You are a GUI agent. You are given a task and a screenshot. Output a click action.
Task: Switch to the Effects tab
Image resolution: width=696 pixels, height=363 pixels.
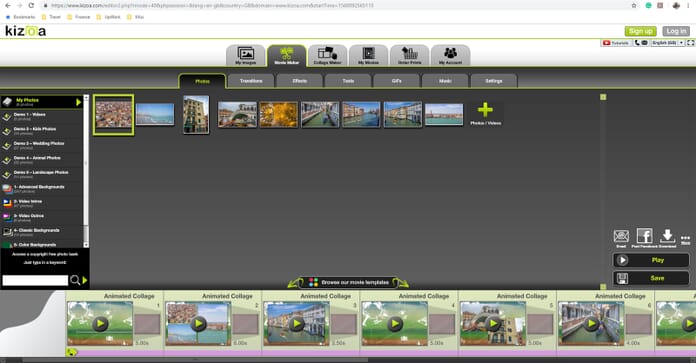pyautogui.click(x=300, y=81)
